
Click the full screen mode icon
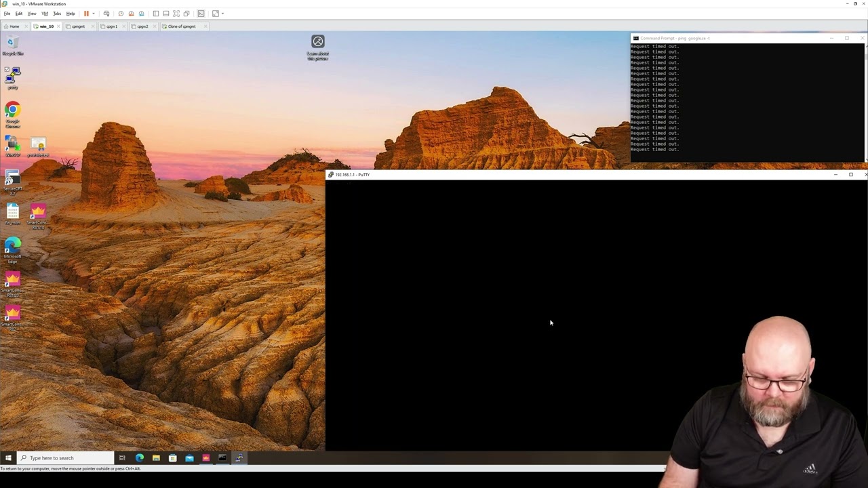[176, 14]
